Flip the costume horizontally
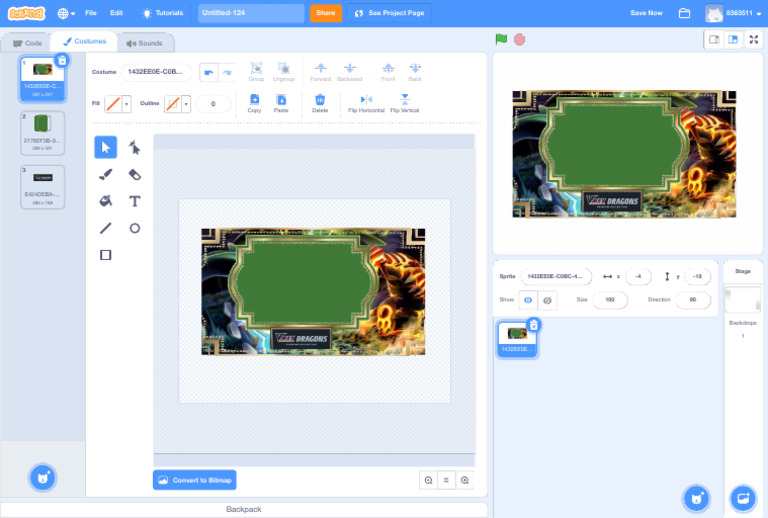768x518 pixels. click(366, 103)
